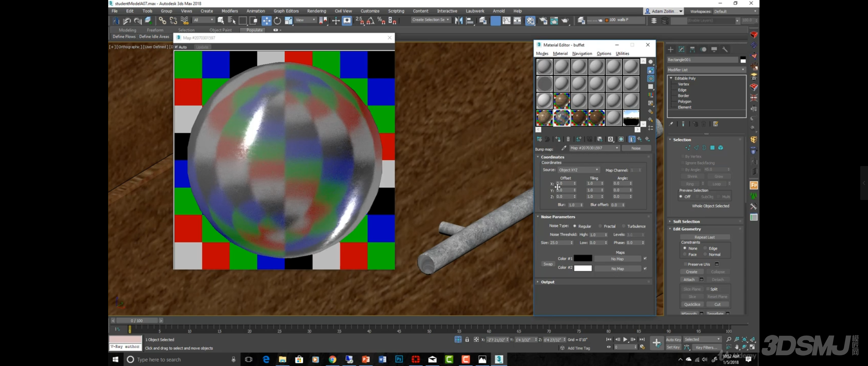
Task: Open the Map #2070301597 name dropdown
Action: pyautogui.click(x=594, y=148)
